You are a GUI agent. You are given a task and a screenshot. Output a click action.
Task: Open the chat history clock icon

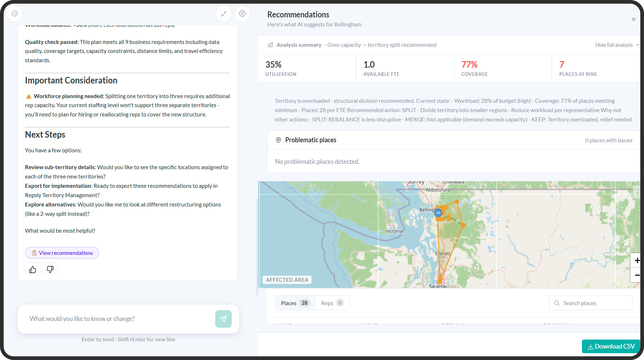tap(14, 14)
